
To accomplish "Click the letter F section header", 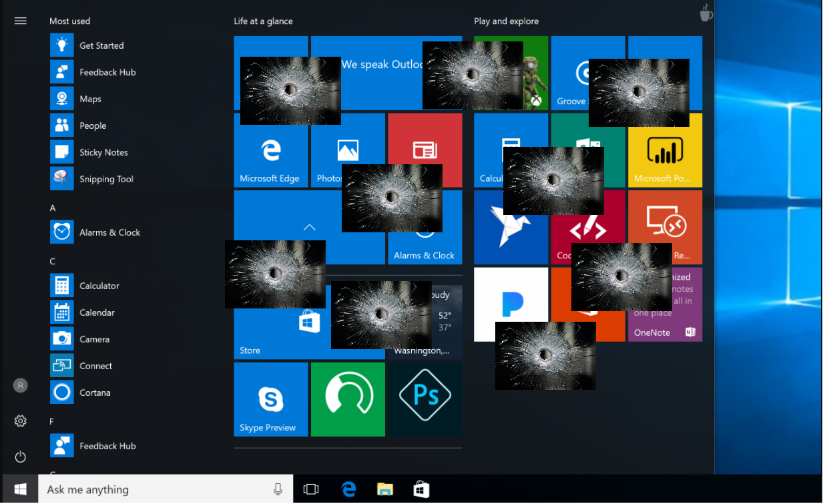I will click(x=52, y=421).
